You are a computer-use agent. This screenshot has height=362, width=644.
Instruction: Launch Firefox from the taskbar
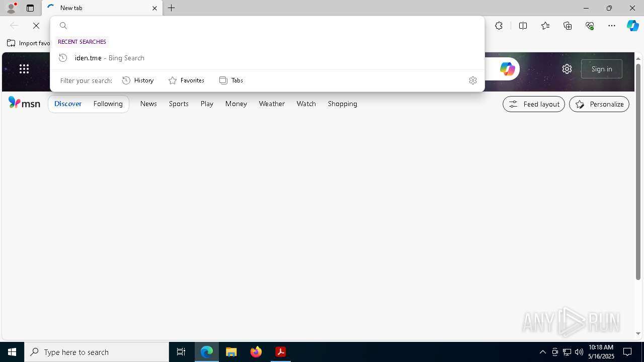[x=256, y=352]
